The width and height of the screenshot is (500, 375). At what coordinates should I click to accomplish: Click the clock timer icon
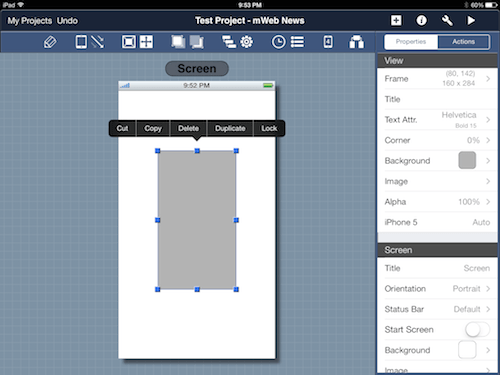point(279,42)
